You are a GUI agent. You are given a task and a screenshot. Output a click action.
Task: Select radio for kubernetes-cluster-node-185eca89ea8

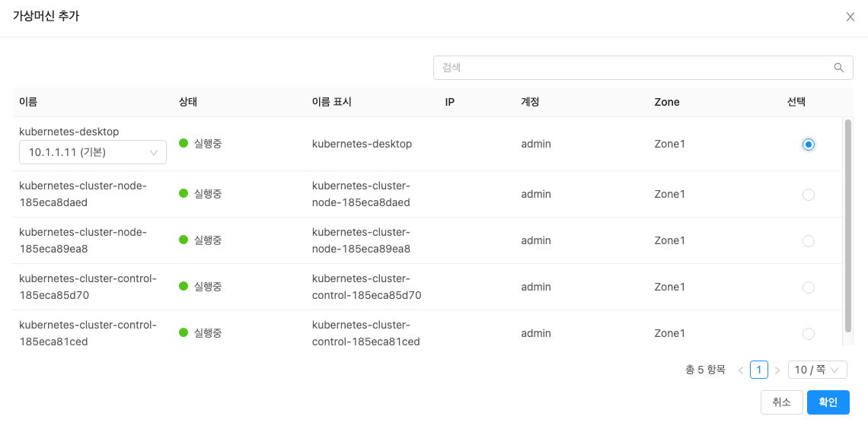click(x=809, y=241)
